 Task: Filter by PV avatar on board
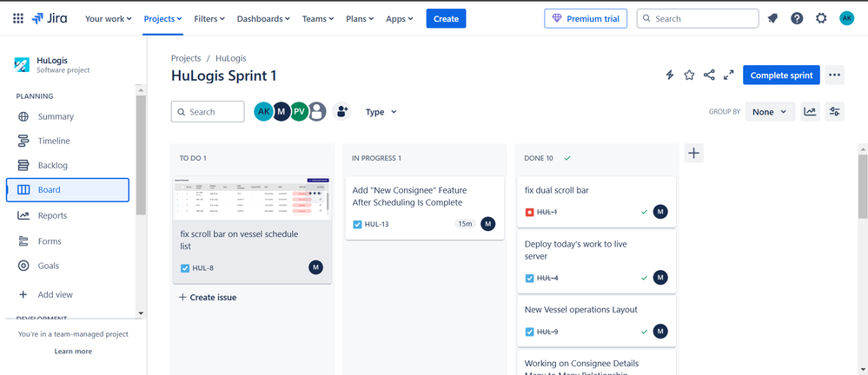point(299,112)
